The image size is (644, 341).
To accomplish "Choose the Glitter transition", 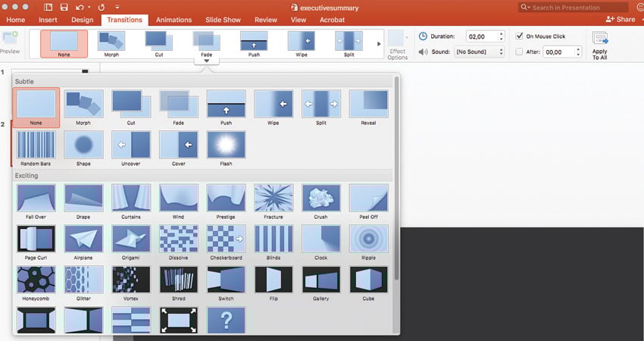I will coord(83,283).
